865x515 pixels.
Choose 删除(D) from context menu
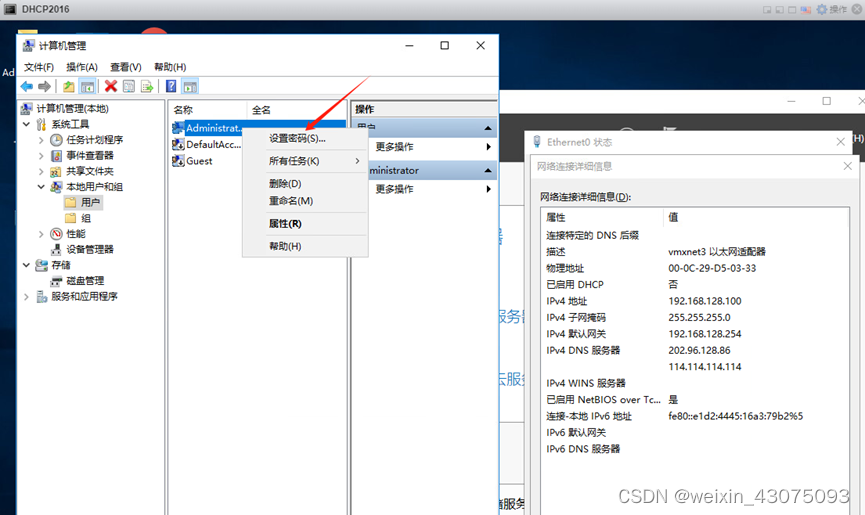(x=305, y=184)
